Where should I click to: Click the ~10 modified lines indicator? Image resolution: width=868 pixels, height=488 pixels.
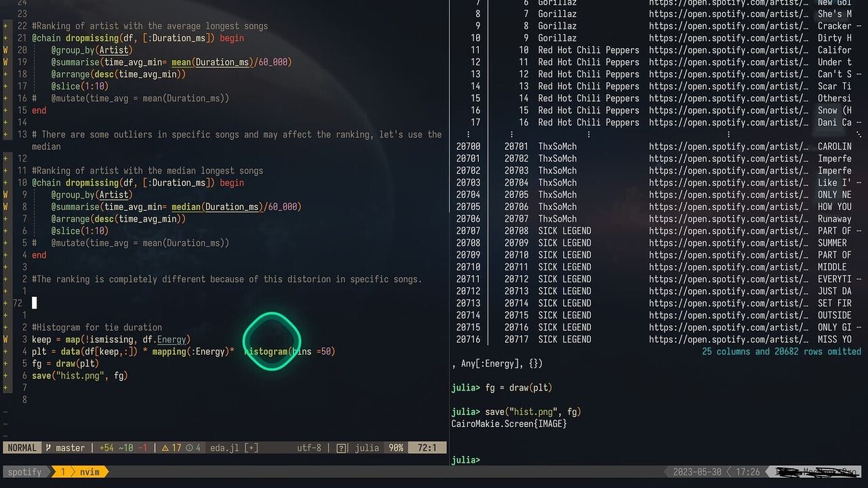click(125, 448)
